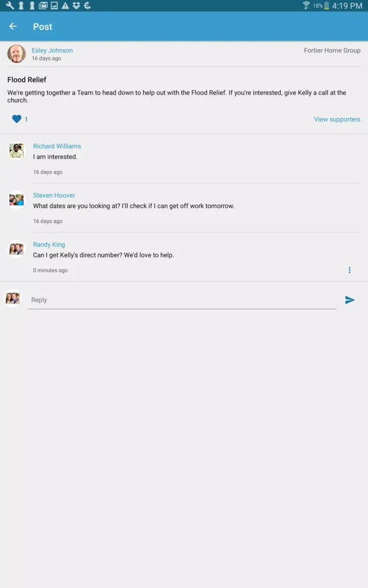Toggle the blue heart like icon
This screenshot has height=588, width=368.
[16, 119]
